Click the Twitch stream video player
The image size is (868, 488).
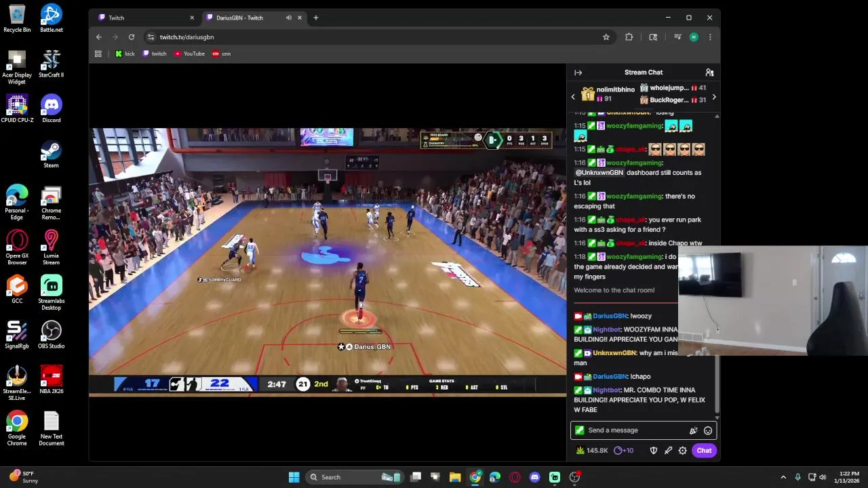tap(328, 262)
